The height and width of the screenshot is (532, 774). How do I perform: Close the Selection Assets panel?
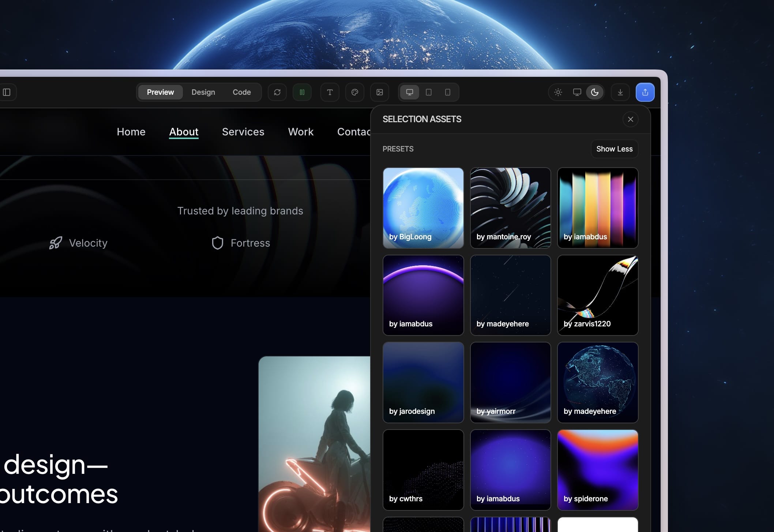[631, 119]
